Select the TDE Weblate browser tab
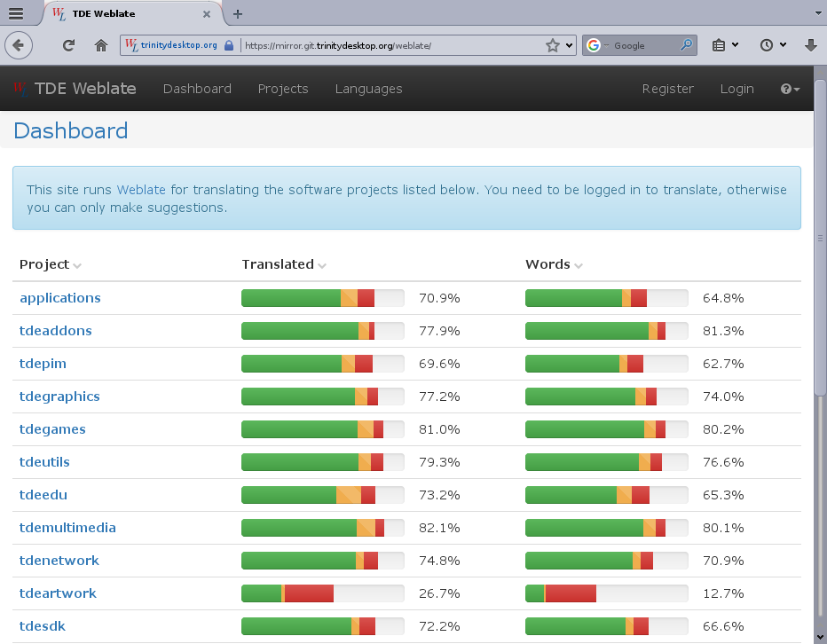The height and width of the screenshot is (644, 827). [132, 13]
